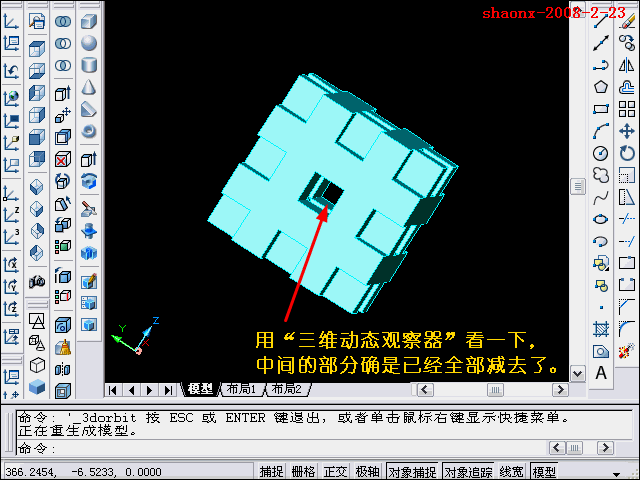
Task: Toggle 对象追踪 object tracking
Action: 468,471
